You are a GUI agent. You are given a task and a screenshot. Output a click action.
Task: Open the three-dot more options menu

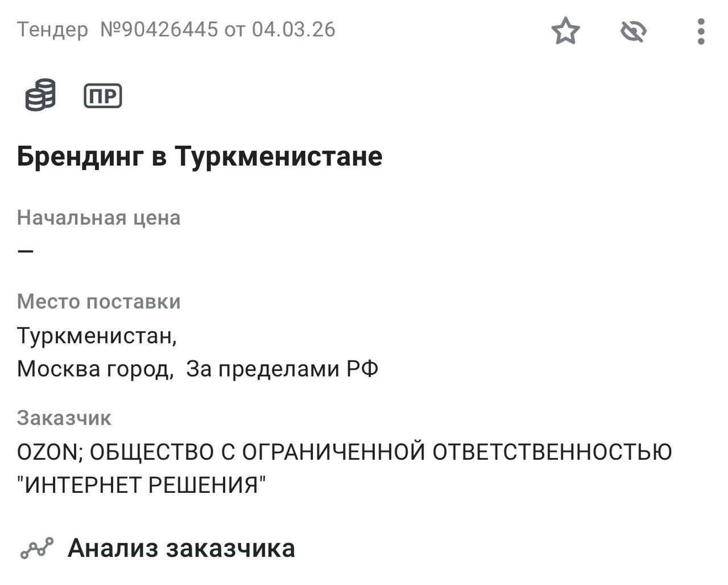(701, 31)
